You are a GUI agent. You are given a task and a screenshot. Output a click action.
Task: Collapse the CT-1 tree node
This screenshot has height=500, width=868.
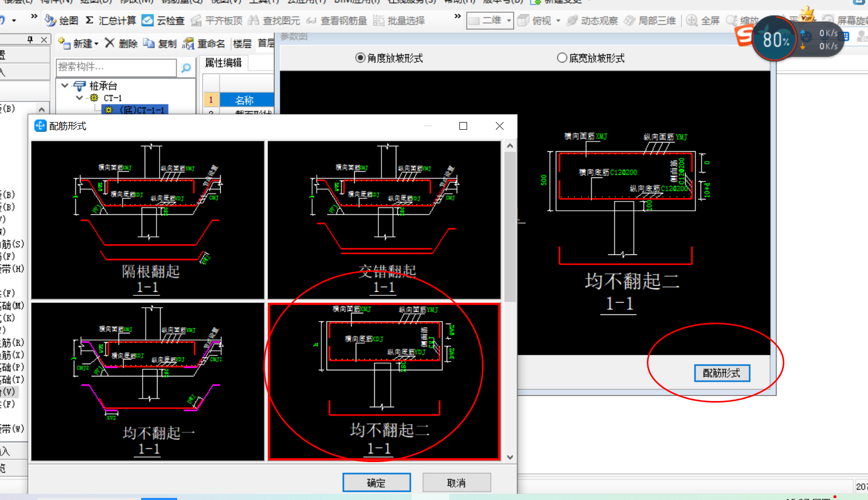80,97
